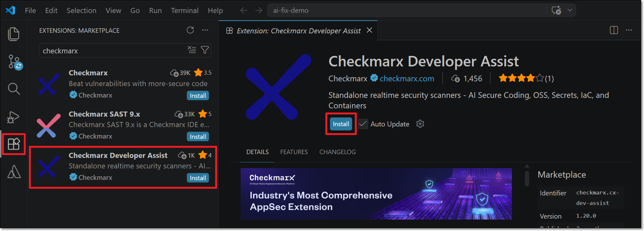644x231 pixels.
Task: Open the chat icon in the title bar
Action: (556, 10)
